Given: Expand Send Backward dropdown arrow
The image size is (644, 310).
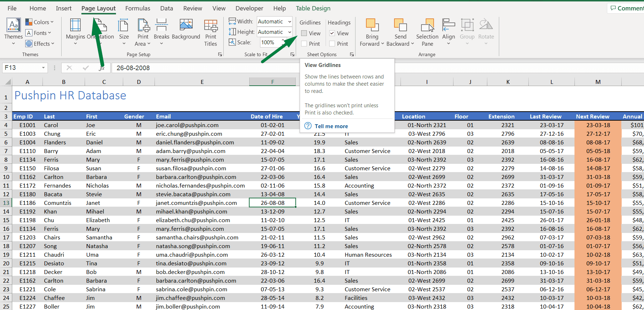Looking at the screenshot, I should pyautogui.click(x=412, y=44).
